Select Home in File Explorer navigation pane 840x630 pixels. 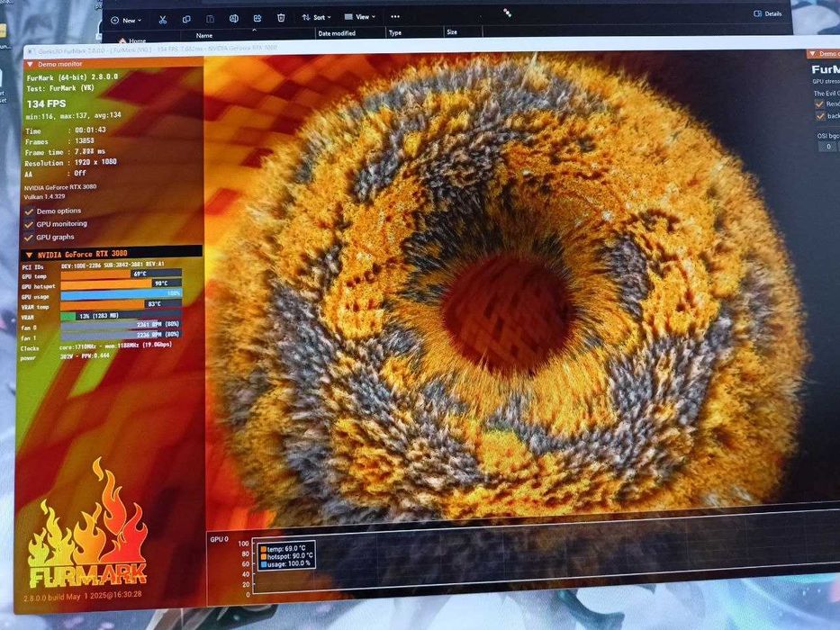(x=132, y=40)
